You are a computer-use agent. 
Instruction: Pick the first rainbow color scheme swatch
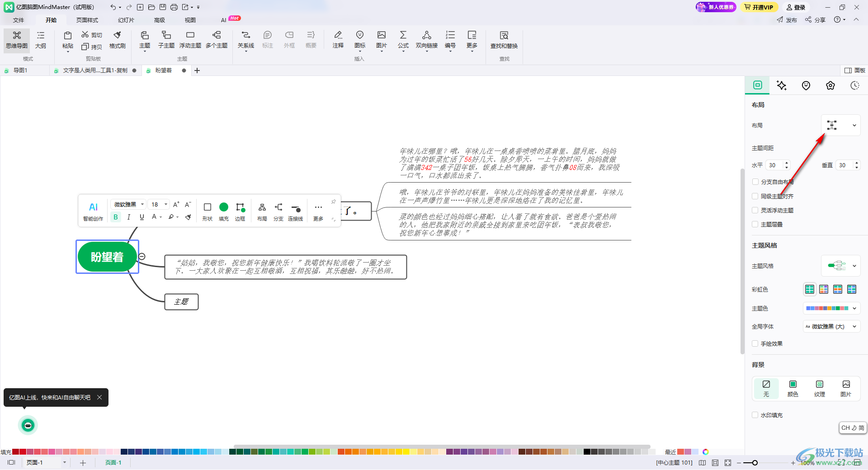[x=810, y=289]
